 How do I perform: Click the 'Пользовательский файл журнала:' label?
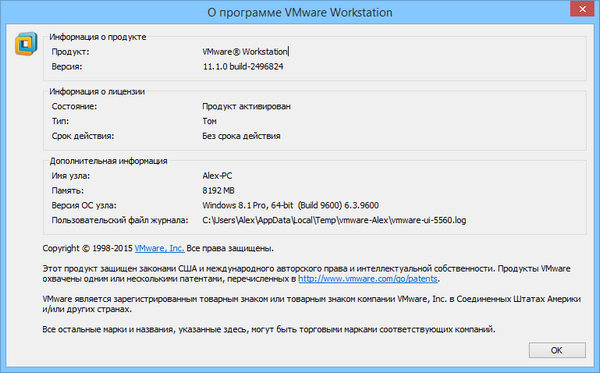pos(120,220)
